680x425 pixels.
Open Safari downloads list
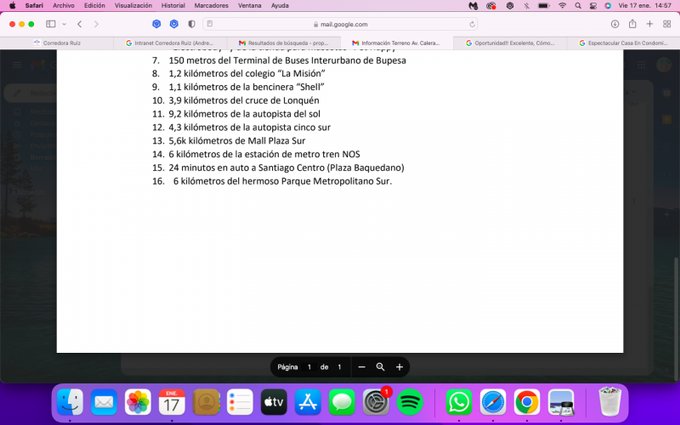coord(615,24)
